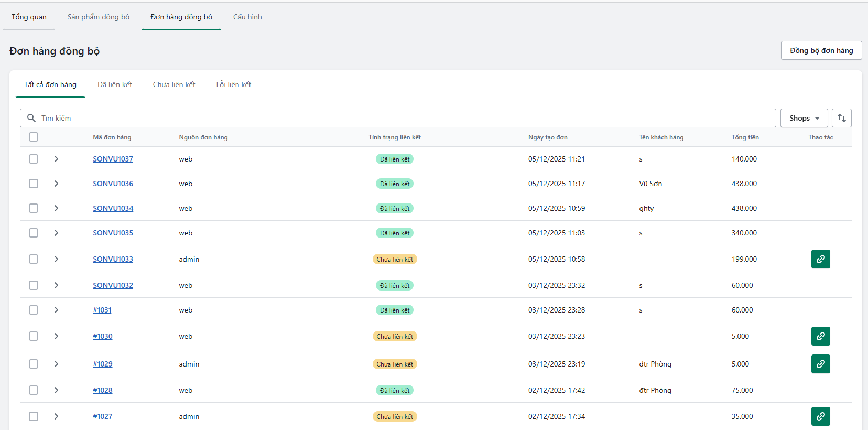Screen dimensions: 868x430
Task: Open order link SONVU1034
Action: tap(113, 208)
